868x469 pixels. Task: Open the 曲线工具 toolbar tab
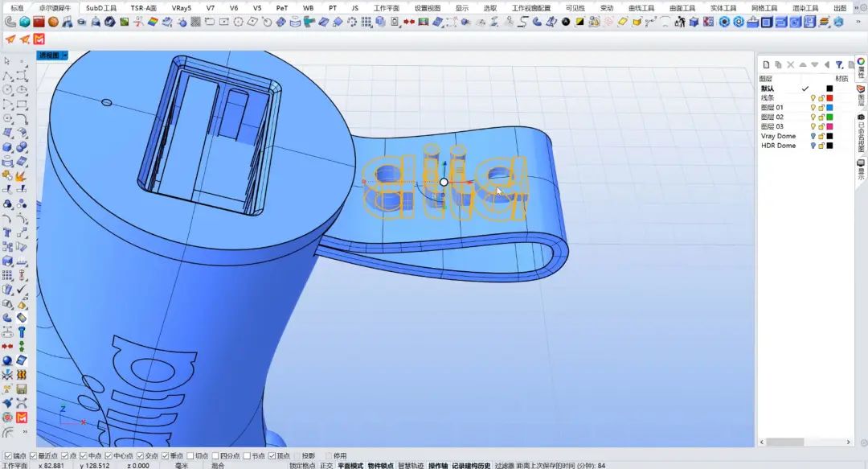pyautogui.click(x=641, y=7)
